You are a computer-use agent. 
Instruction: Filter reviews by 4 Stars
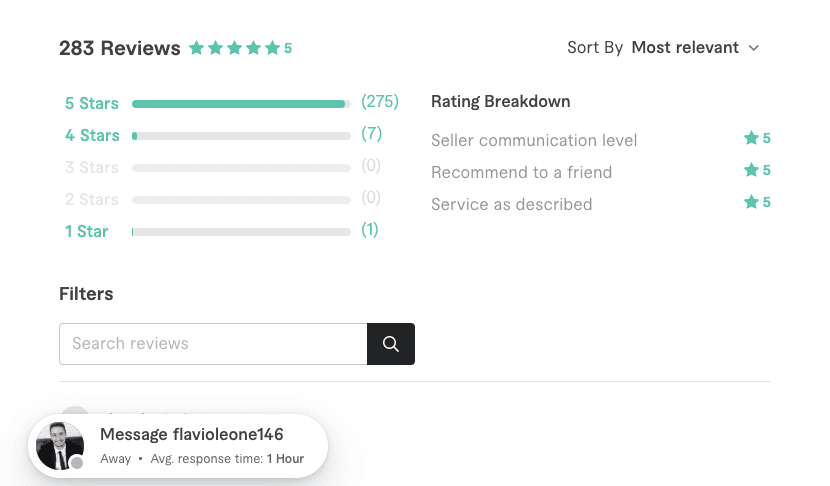[x=92, y=136]
